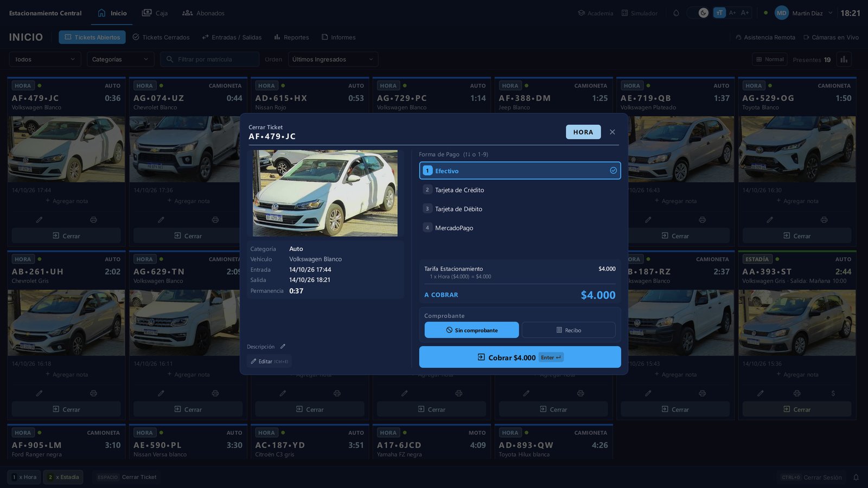Open the Abonados tab
868x488 pixels.
pyautogui.click(x=203, y=13)
